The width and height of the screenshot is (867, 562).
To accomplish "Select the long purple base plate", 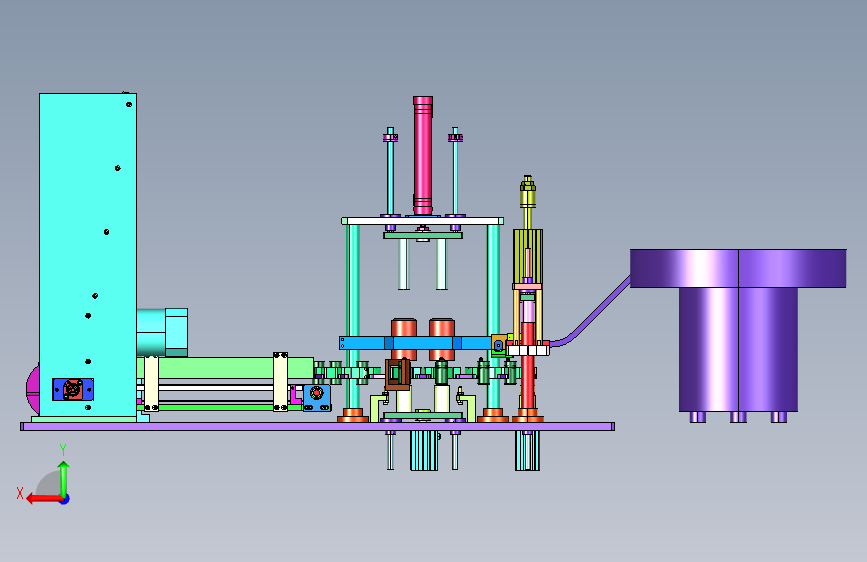I will [x=317, y=426].
